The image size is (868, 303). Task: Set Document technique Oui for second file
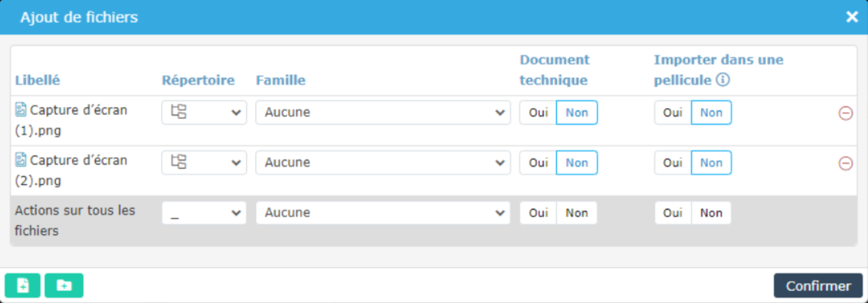tap(538, 163)
